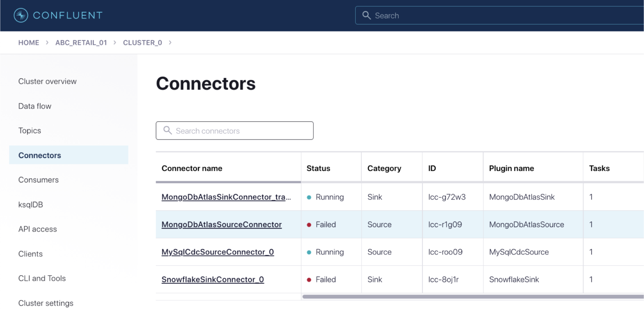The width and height of the screenshot is (644, 313).
Task: Click ID cell lcc-roo09
Action: [445, 252]
